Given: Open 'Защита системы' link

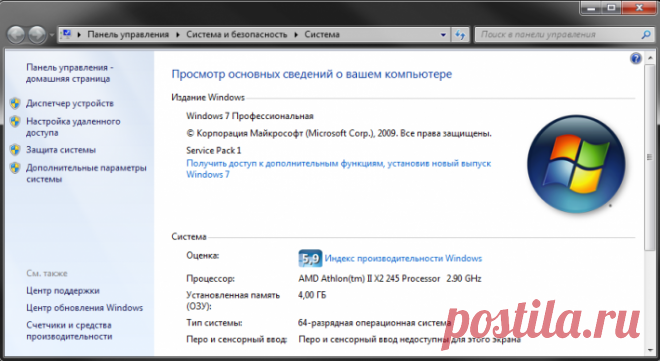Looking at the screenshot, I should point(61,150).
